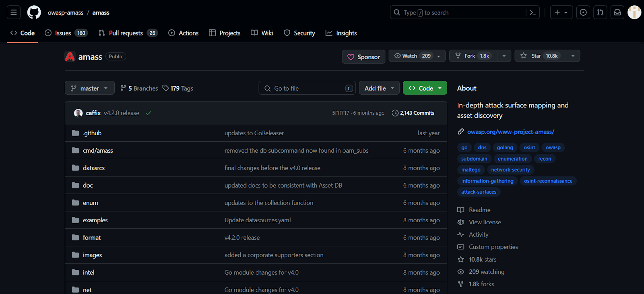Click the network-security topic tag
Viewport: 644px width, 294px height.
(510, 170)
